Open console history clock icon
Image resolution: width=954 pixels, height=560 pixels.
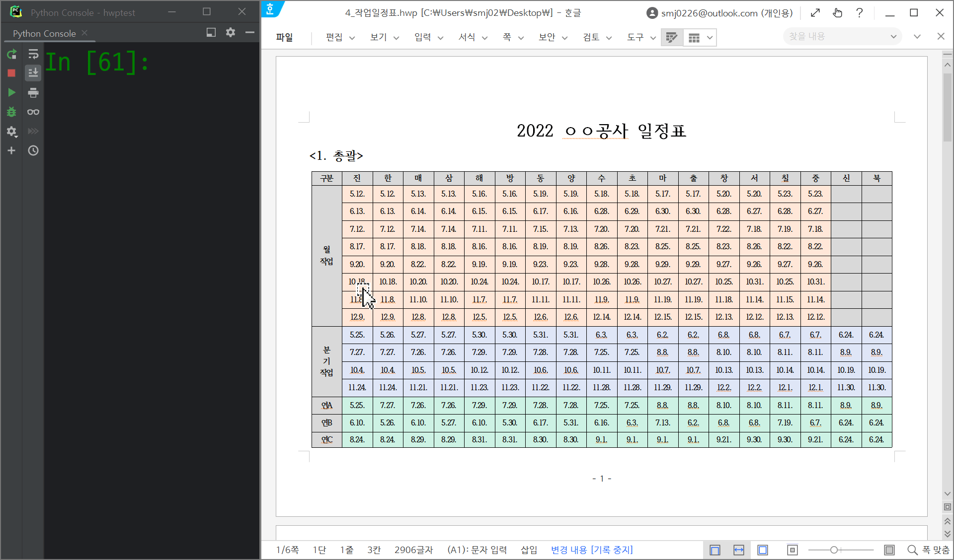point(33,150)
